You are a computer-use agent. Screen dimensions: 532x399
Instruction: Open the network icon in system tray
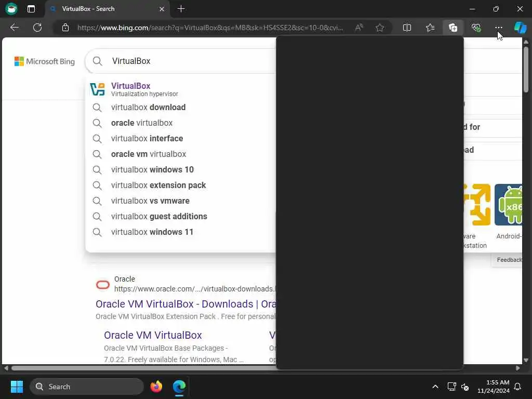point(451,387)
